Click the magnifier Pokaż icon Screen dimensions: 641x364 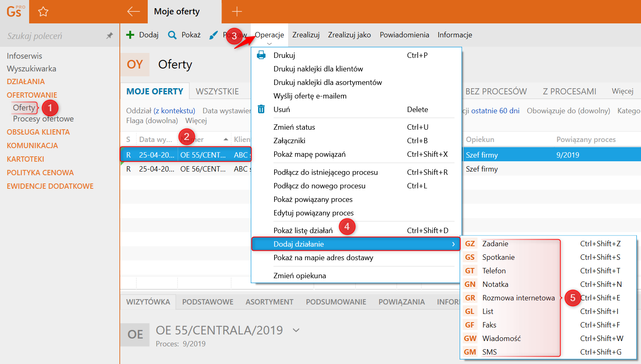tap(172, 35)
